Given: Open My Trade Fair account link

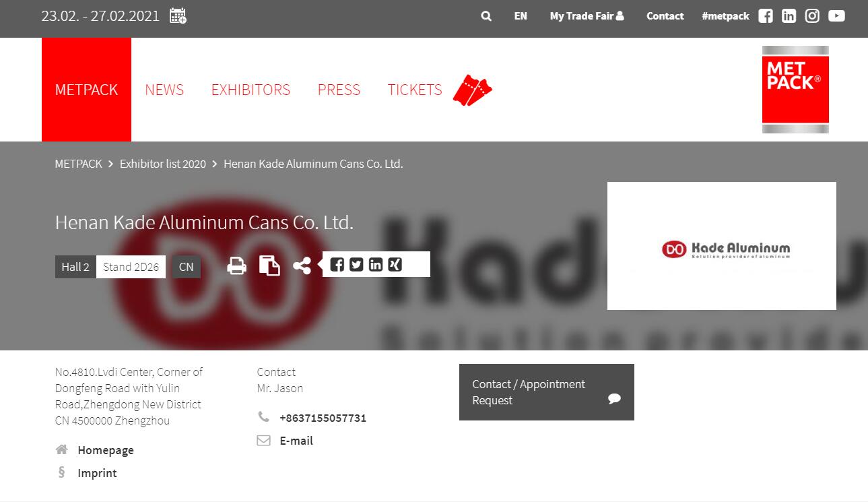Looking at the screenshot, I should coord(587,16).
